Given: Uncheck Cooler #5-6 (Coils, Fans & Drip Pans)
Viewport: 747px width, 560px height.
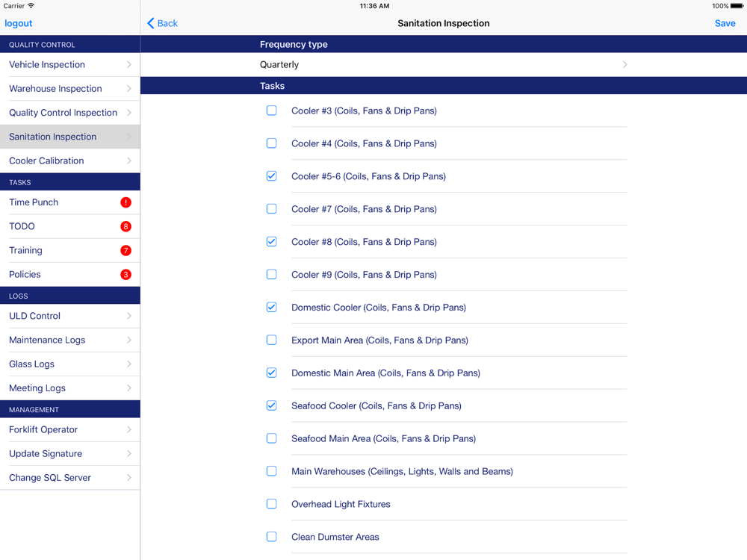Looking at the screenshot, I should click(x=272, y=176).
